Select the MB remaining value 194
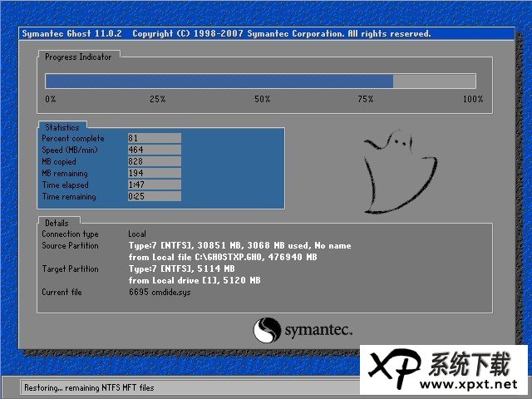 pos(155,173)
